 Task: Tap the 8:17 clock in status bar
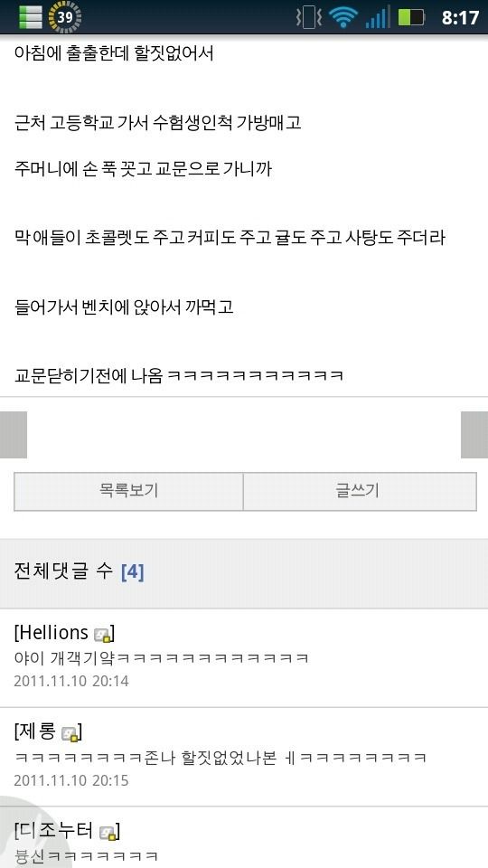[x=460, y=18]
